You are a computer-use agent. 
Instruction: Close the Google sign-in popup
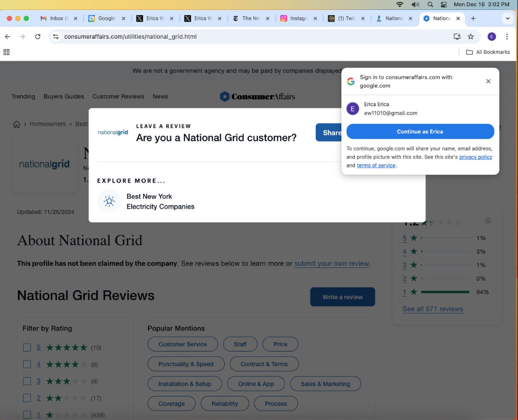[488, 81]
